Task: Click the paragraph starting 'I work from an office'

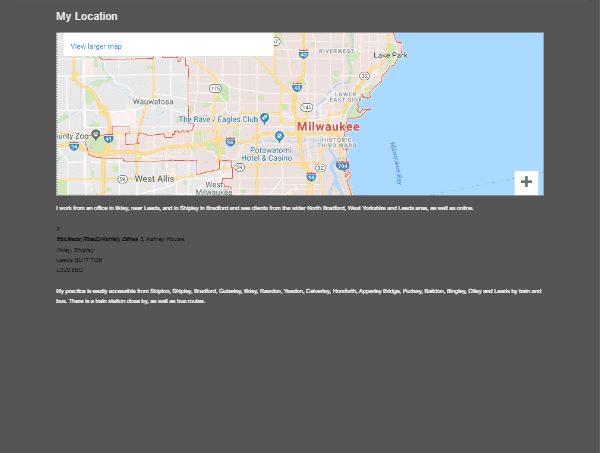Action: [265, 208]
